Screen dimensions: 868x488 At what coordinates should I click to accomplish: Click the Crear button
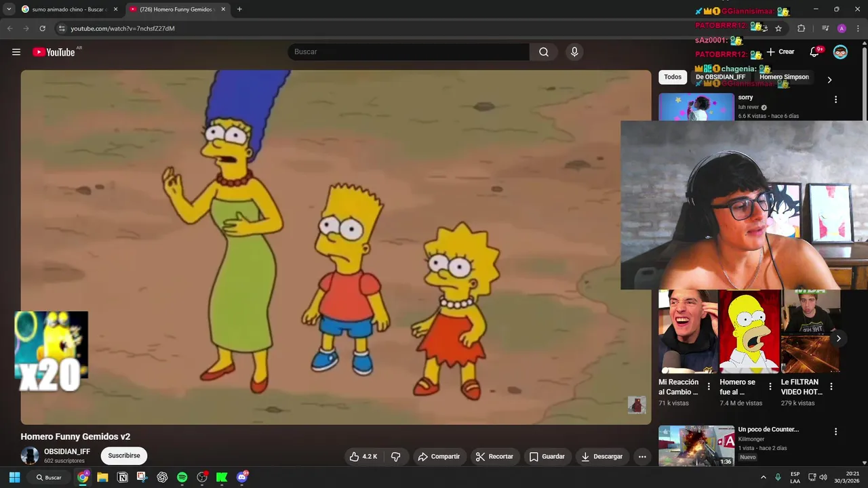781,52
